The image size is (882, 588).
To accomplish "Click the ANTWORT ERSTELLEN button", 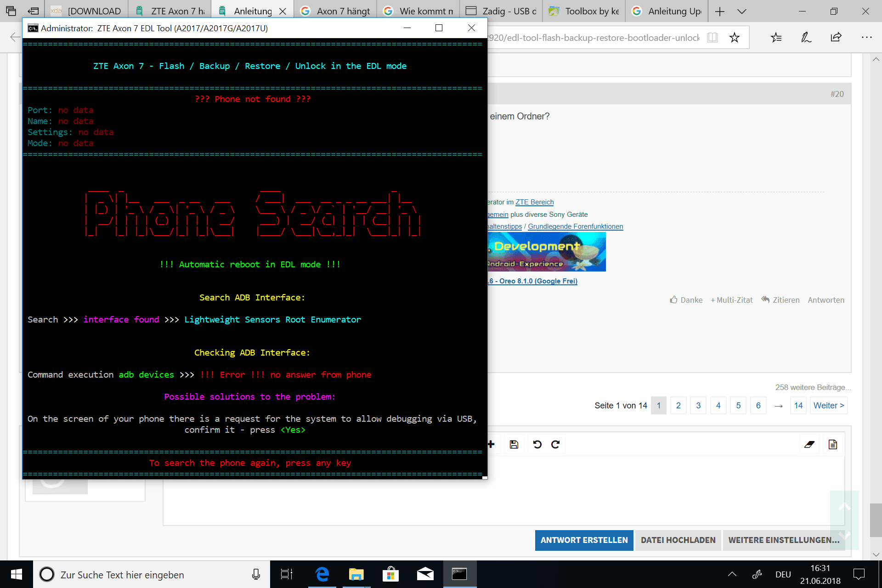I will tap(584, 540).
